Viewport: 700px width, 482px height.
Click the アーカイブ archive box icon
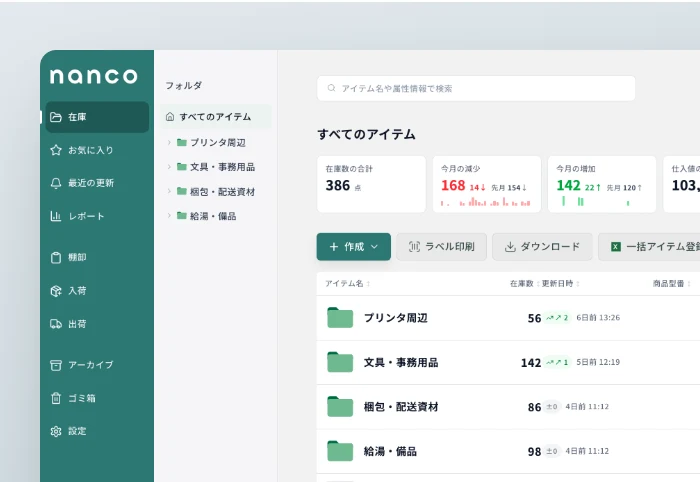click(x=56, y=365)
